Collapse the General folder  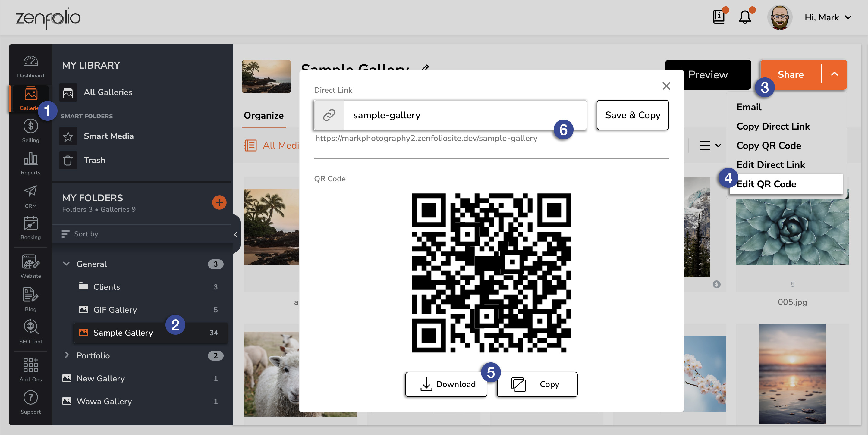click(x=66, y=264)
